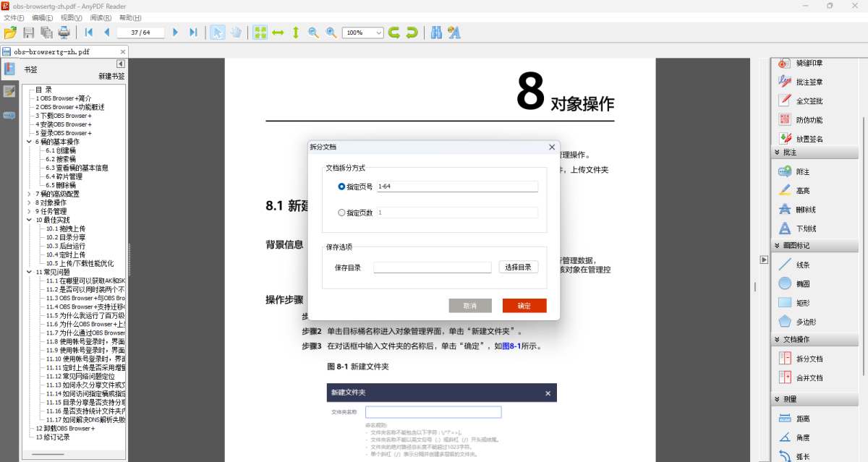Open the zoom percentage dropdown
Screen dimensions: 868x462
[378, 32]
